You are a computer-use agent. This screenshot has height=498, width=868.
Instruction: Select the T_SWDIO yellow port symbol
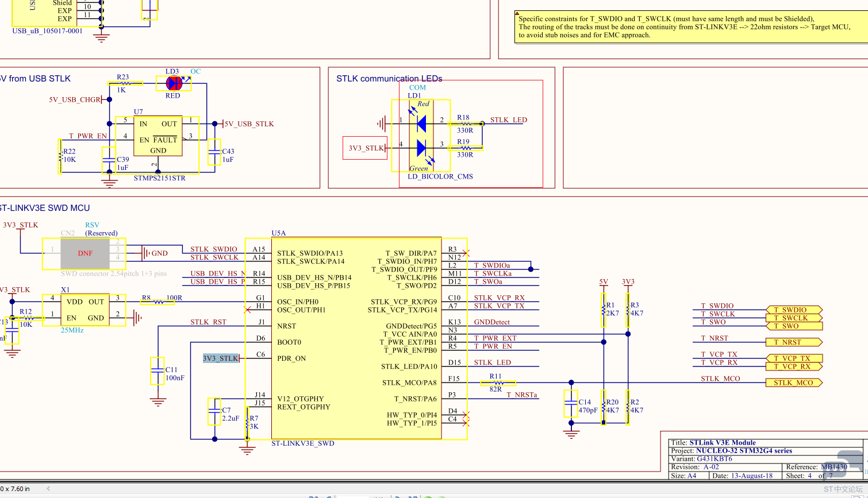(794, 310)
